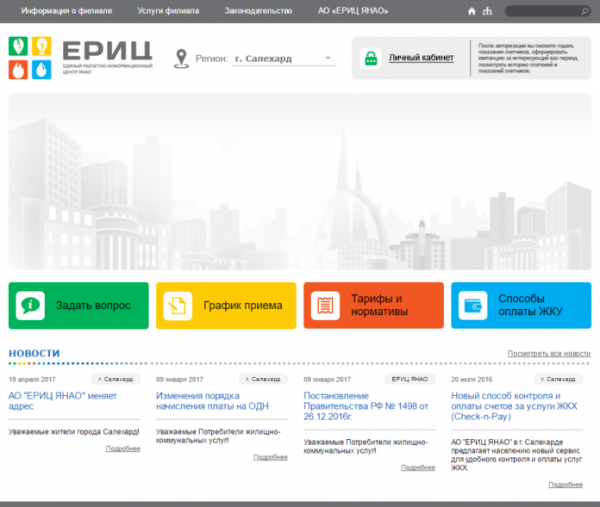Image resolution: width=600 pixels, height=507 pixels.
Task: Click the region dropdown arrow
Action: pos(328,58)
